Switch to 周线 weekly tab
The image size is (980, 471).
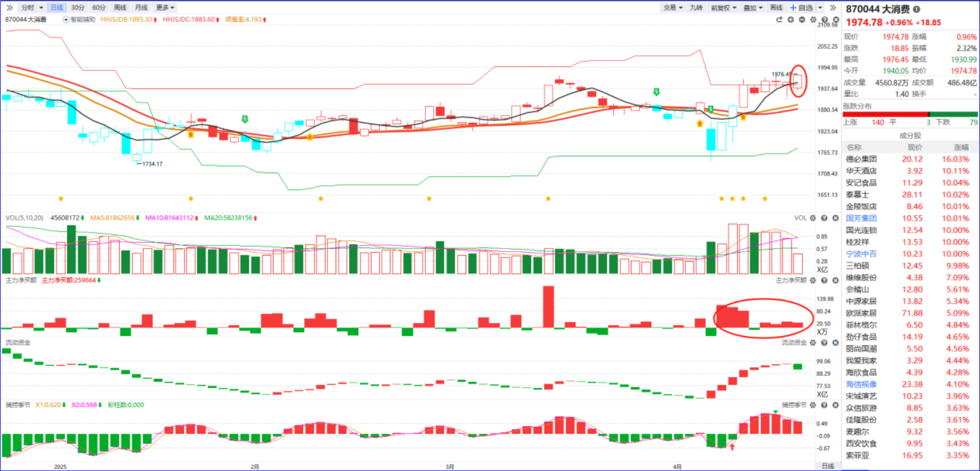[120, 8]
